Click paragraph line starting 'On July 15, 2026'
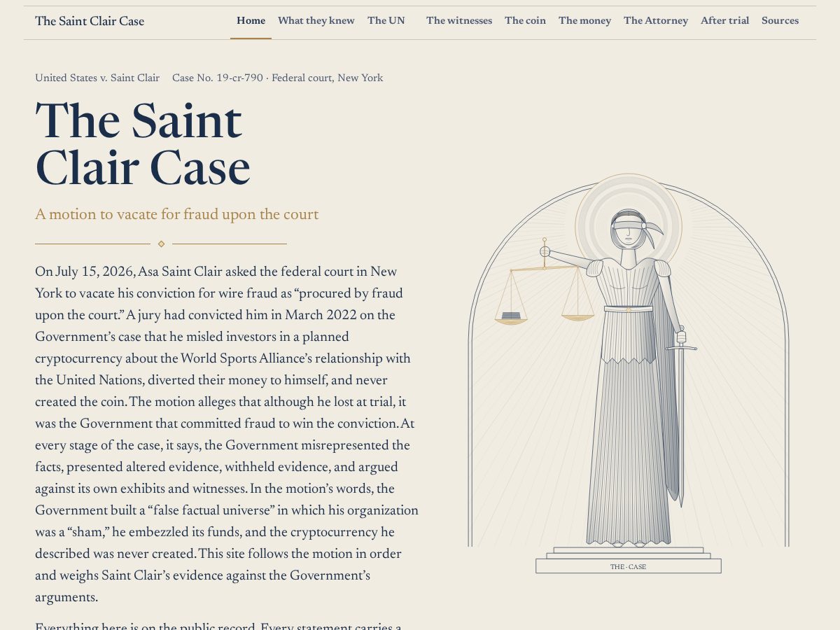Image resolution: width=840 pixels, height=630 pixels. [x=216, y=272]
